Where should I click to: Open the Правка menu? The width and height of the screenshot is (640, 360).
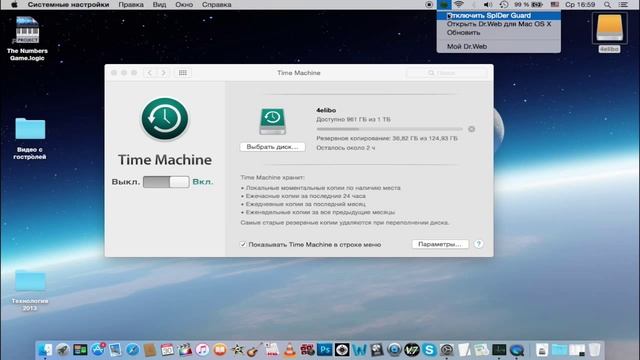point(131,4)
